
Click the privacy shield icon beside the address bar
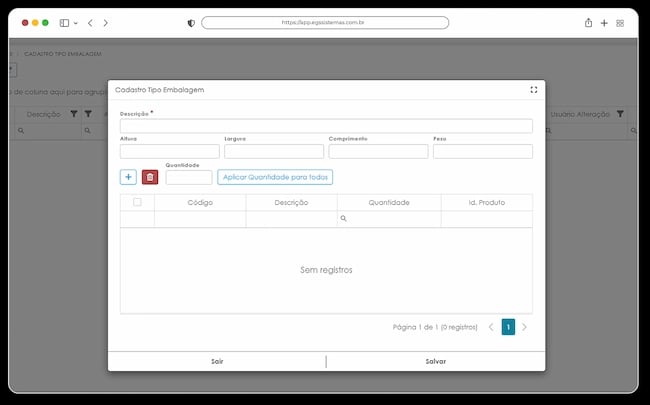coord(191,23)
